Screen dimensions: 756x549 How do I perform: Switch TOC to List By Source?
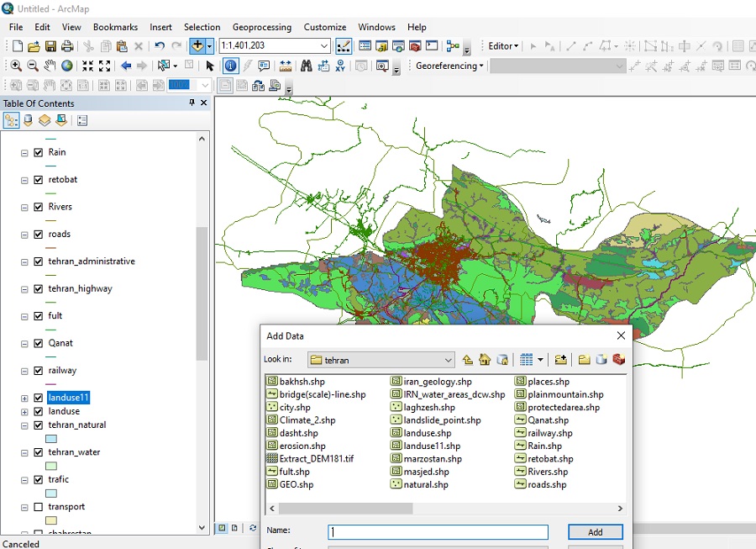[28, 120]
